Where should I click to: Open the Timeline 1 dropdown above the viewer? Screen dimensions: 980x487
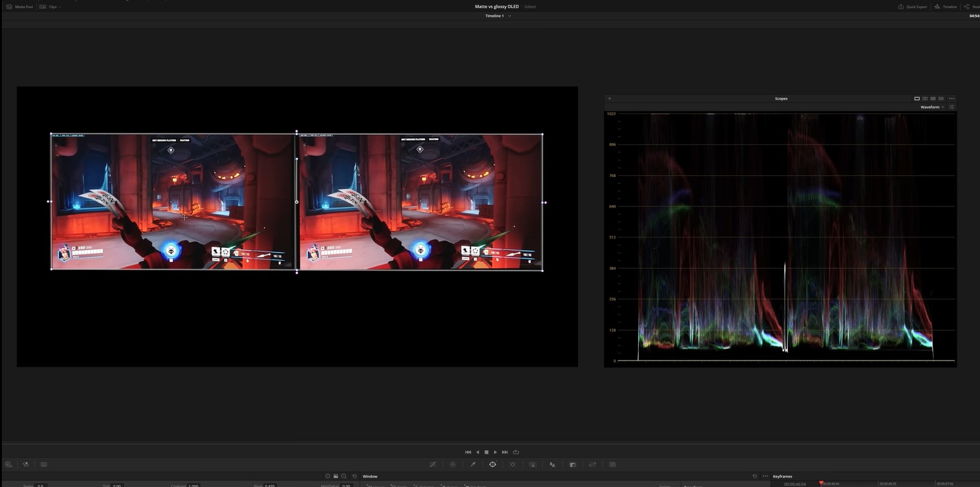point(498,16)
